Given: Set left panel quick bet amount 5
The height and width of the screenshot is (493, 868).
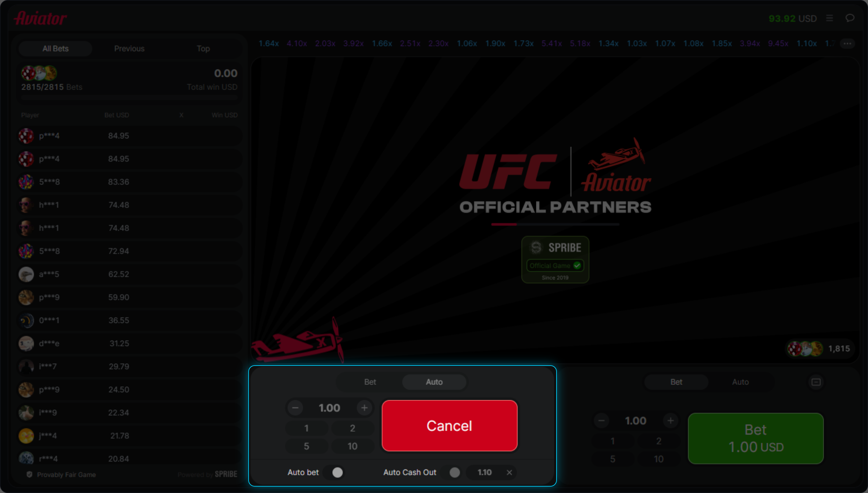Looking at the screenshot, I should tap(307, 446).
